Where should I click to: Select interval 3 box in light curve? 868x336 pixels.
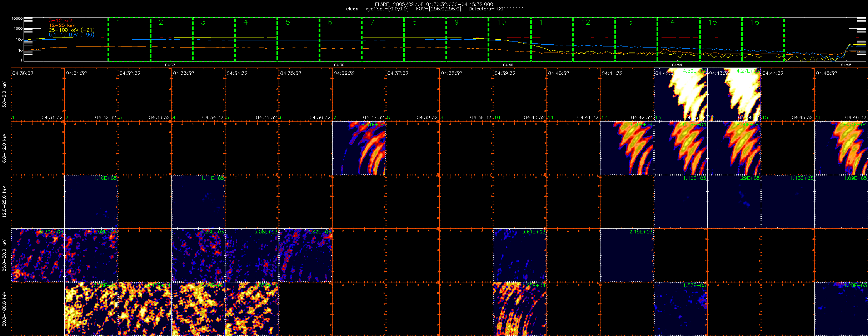[x=214, y=39]
